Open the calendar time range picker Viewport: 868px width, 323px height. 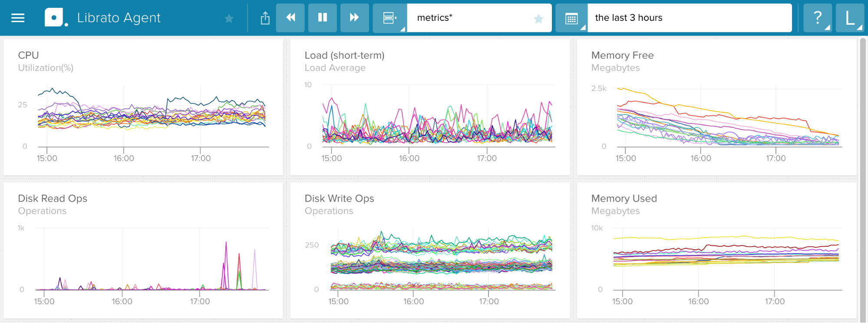(571, 18)
